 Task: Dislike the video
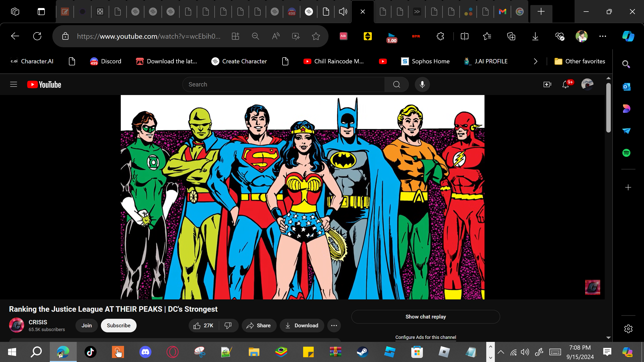[x=228, y=326]
